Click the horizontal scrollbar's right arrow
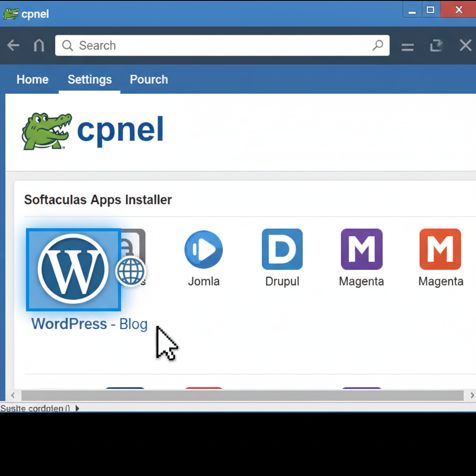The height and width of the screenshot is (476, 476). click(x=472, y=396)
